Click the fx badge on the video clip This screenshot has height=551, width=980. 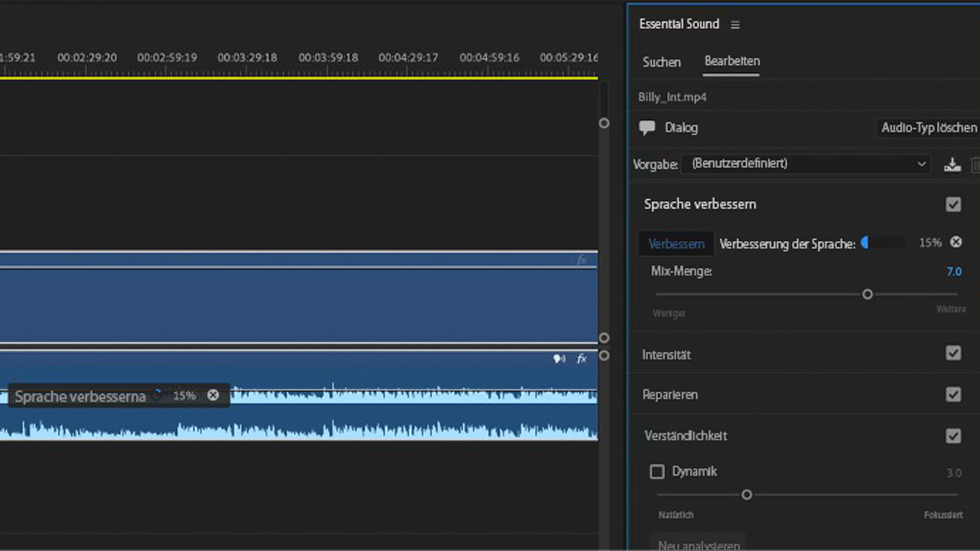581,260
